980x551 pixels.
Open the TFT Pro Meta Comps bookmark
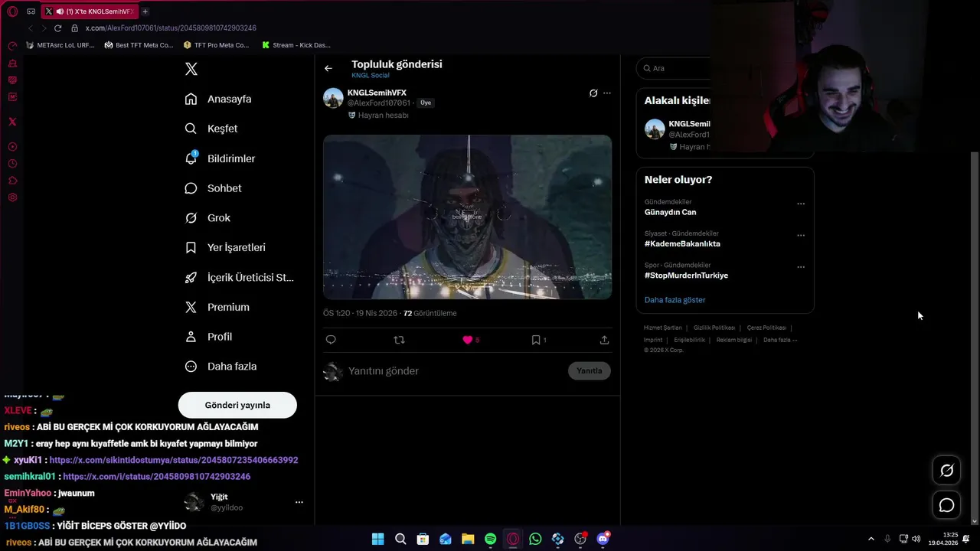pyautogui.click(x=217, y=45)
